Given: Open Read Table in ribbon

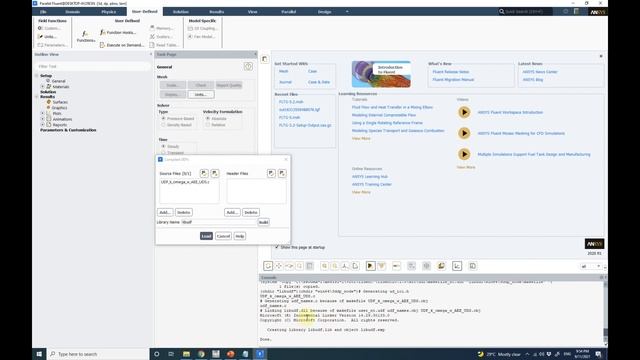Looking at the screenshot, I should [163, 45].
